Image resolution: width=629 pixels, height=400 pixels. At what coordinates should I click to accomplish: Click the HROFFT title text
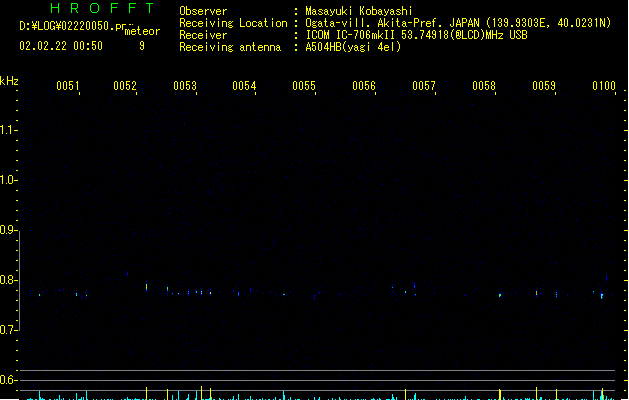[x=102, y=8]
